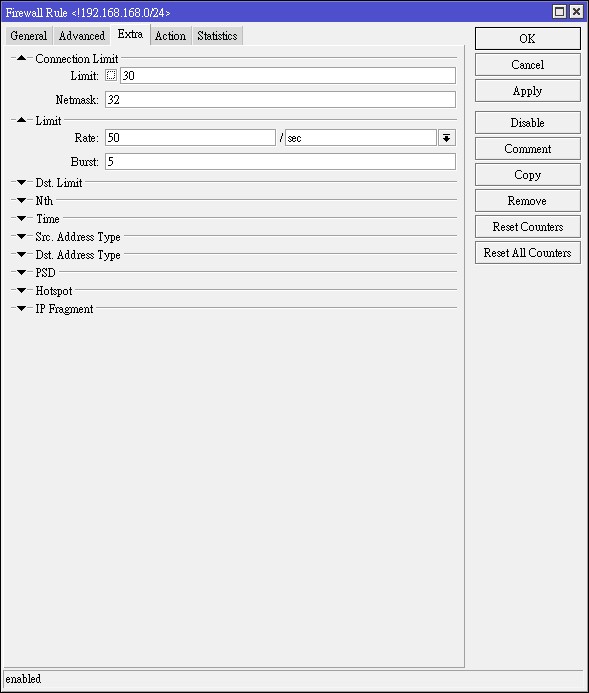The height and width of the screenshot is (693, 589).
Task: Select the Extra tab
Action: [130, 34]
